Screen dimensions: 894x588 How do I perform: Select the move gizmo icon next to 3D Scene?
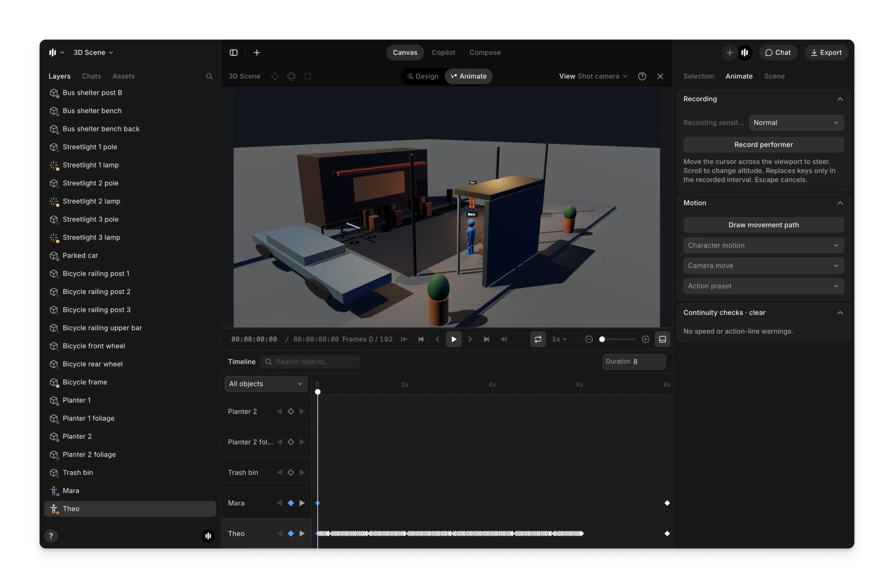[x=275, y=76]
